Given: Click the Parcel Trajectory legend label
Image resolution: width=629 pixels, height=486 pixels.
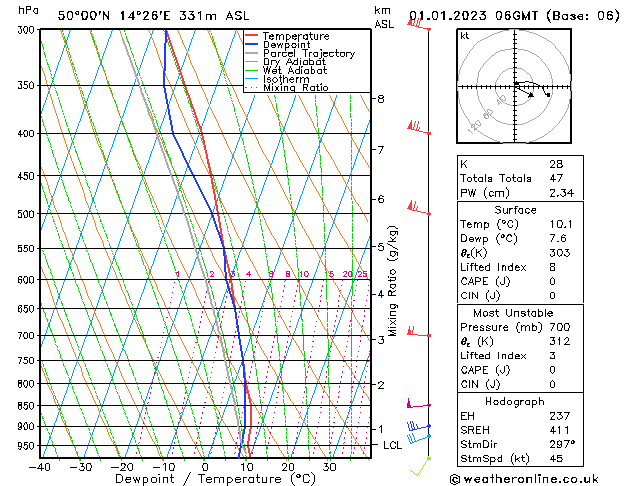Looking at the screenshot, I should pos(308,54).
